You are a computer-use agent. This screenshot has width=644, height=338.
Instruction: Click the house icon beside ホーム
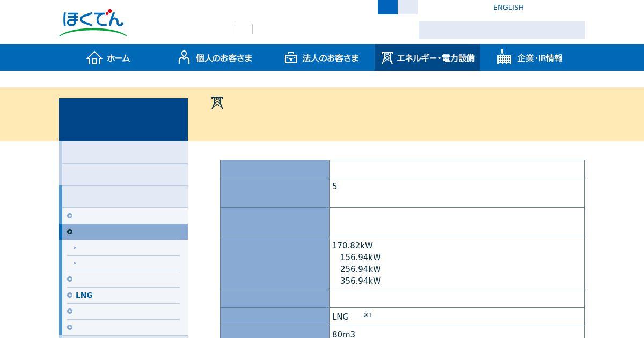(94, 58)
